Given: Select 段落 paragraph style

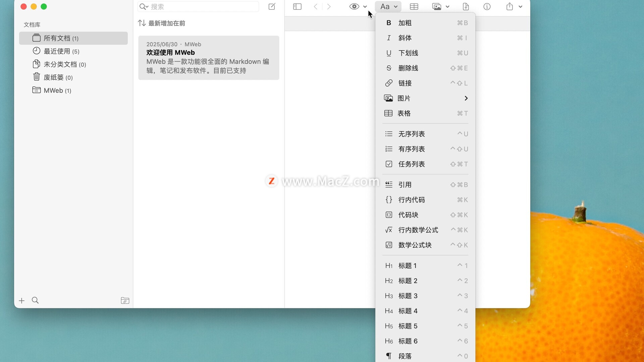Looking at the screenshot, I should click(x=425, y=356).
